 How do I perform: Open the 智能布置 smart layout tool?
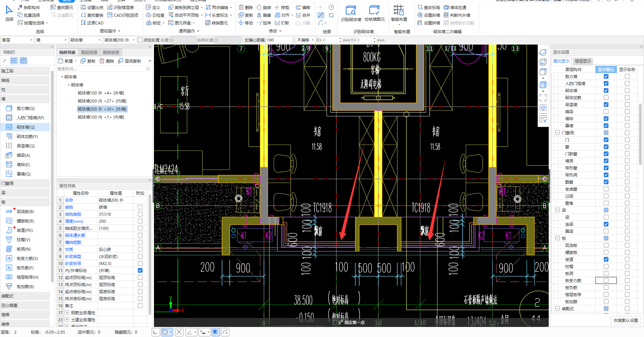pos(399,14)
